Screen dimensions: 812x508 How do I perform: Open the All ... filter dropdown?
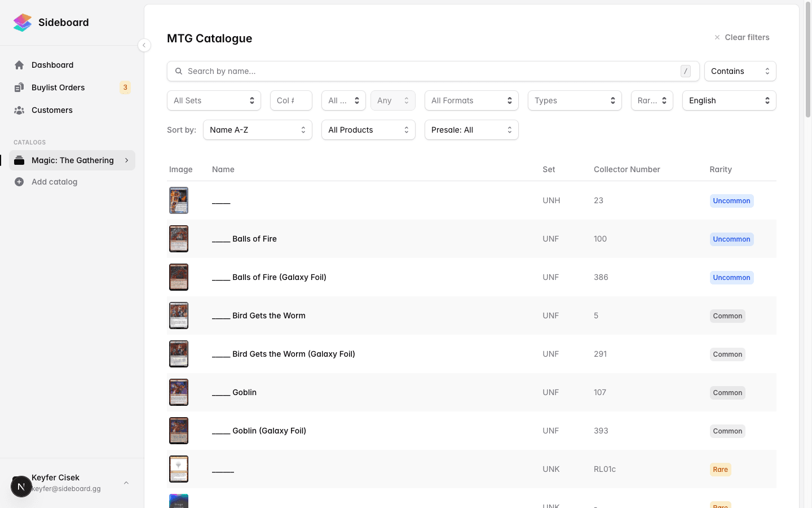click(343, 100)
